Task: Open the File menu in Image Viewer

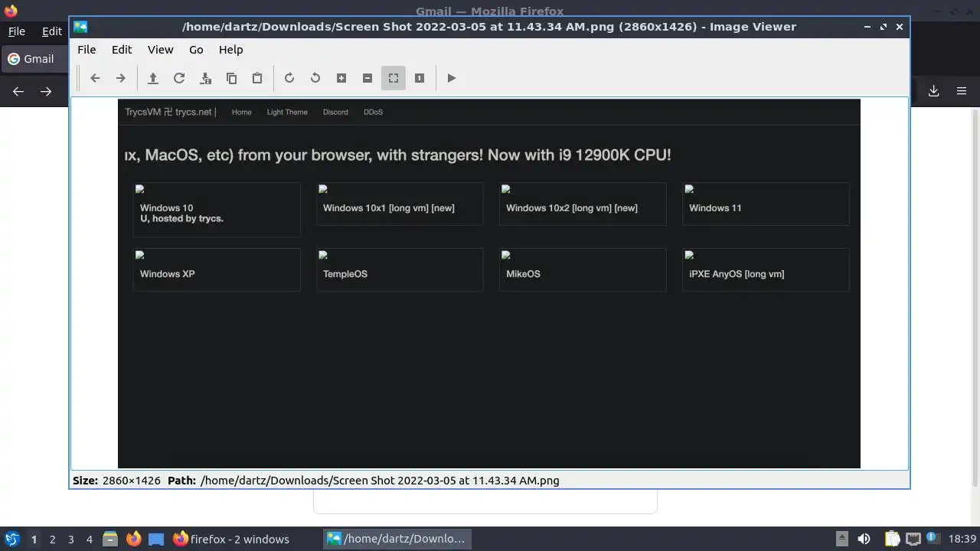Action: tap(87, 50)
